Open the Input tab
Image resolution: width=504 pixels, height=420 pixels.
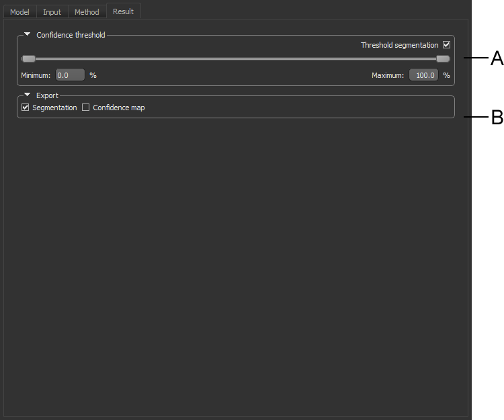[52, 12]
